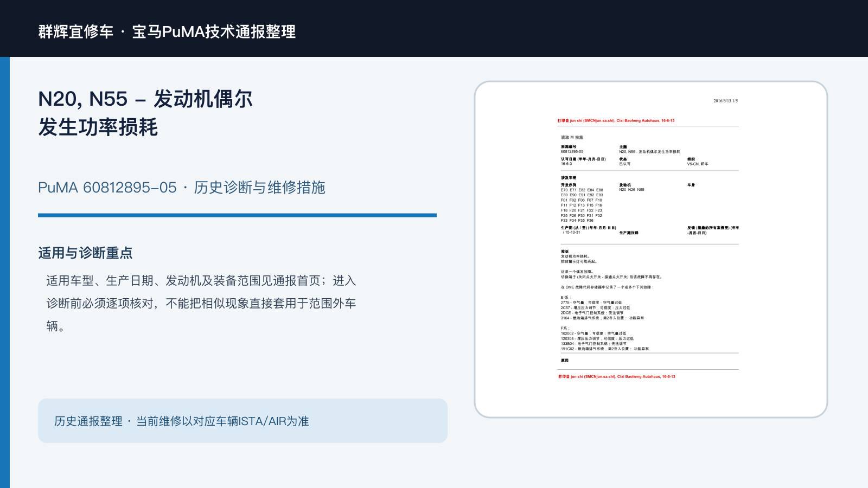Click the engine list N20 N26 N55
The height and width of the screenshot is (488, 868).
coord(631,190)
